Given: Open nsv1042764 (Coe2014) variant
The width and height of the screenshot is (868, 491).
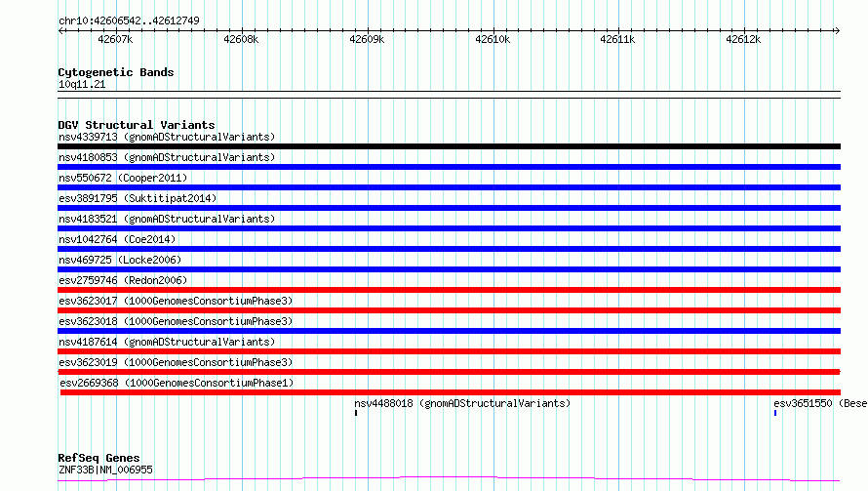Looking at the screenshot, I should tap(117, 239).
